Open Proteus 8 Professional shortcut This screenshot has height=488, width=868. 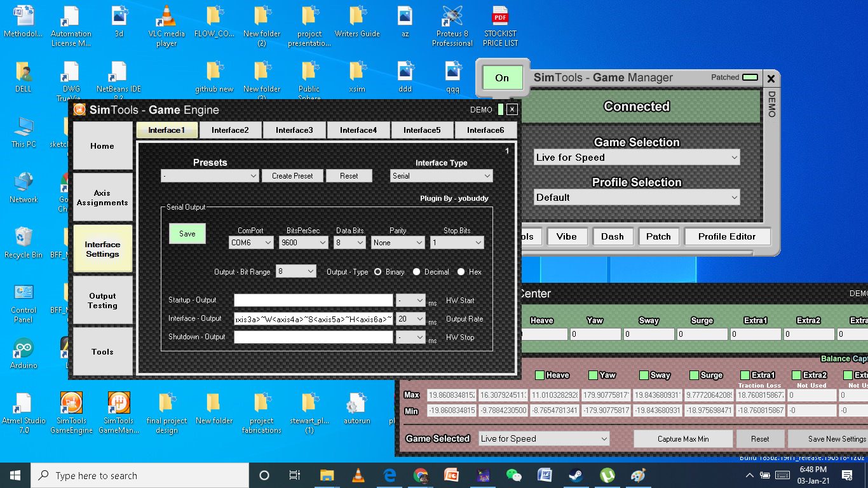[x=452, y=26]
